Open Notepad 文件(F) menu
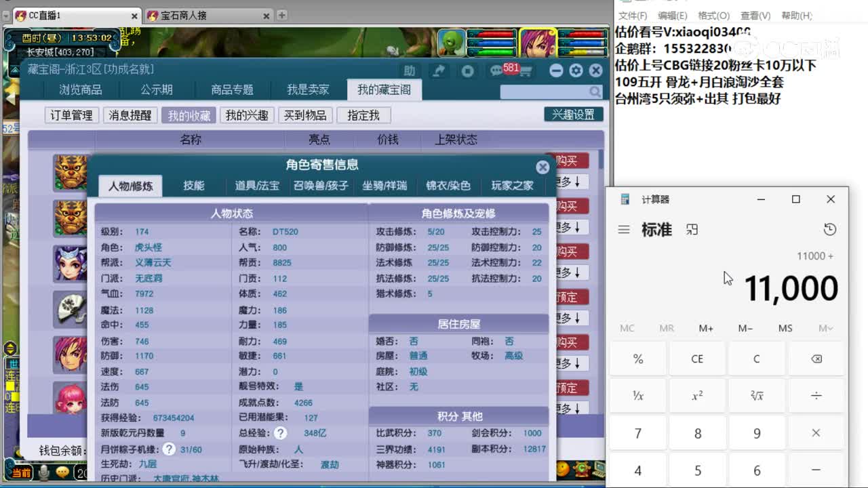The height and width of the screenshot is (488, 868). coord(632,16)
